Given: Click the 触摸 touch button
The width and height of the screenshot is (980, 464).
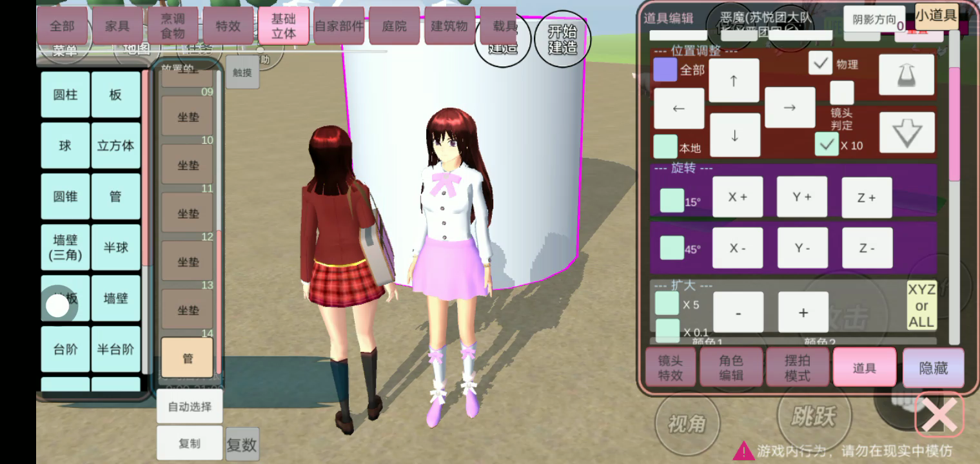Looking at the screenshot, I should pos(242,73).
